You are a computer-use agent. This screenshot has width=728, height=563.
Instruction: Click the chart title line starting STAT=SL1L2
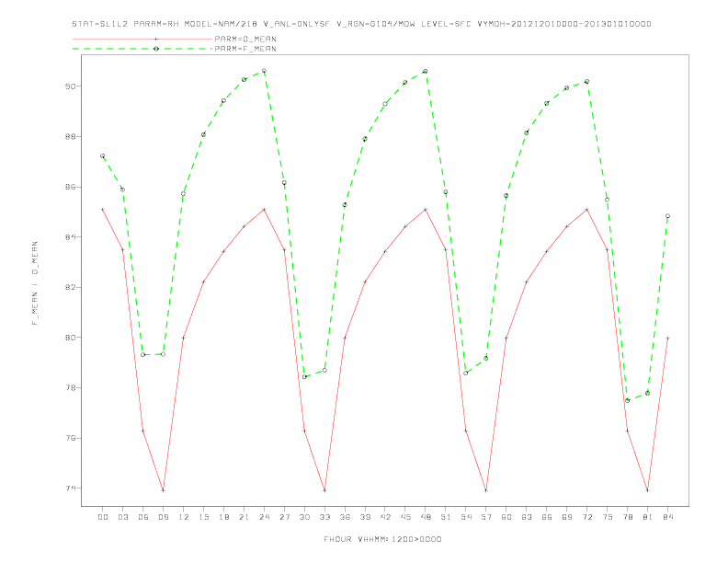[x=361, y=24]
